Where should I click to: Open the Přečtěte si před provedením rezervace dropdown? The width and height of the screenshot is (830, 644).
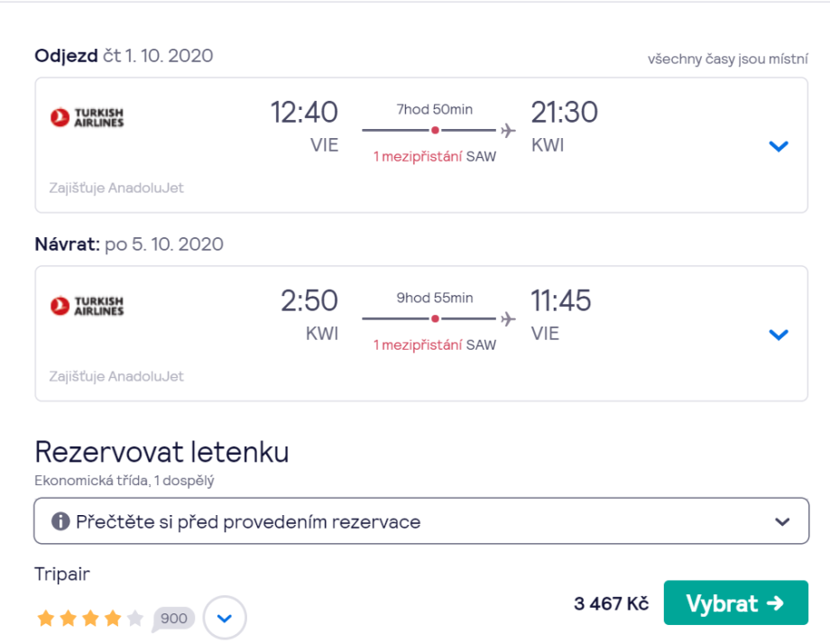421,521
